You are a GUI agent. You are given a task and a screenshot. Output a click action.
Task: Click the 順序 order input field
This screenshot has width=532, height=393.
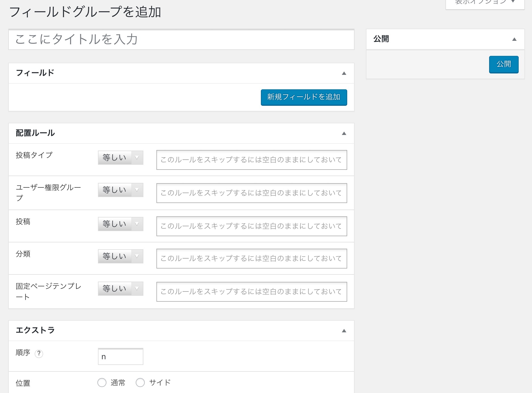pyautogui.click(x=121, y=356)
